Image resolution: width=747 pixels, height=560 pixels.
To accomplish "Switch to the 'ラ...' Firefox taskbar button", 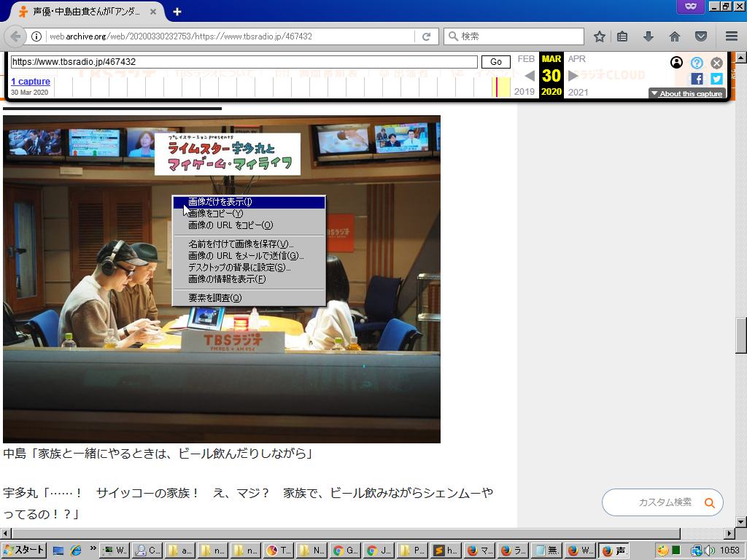I will click(x=513, y=551).
